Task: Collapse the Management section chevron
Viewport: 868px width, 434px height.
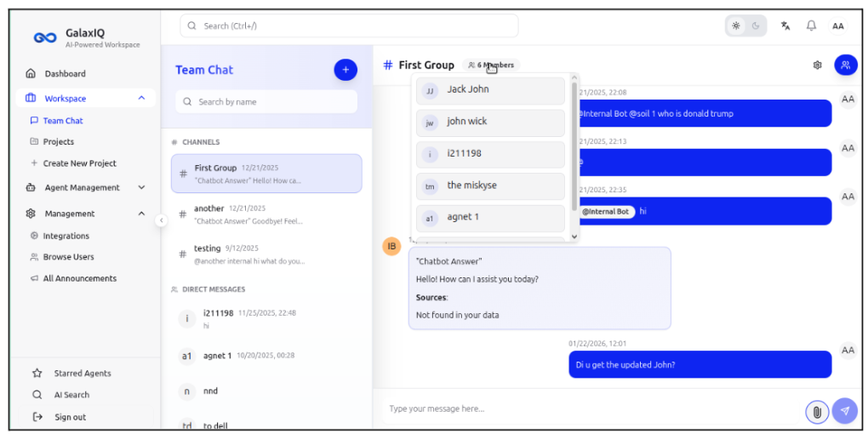Action: click(x=142, y=213)
